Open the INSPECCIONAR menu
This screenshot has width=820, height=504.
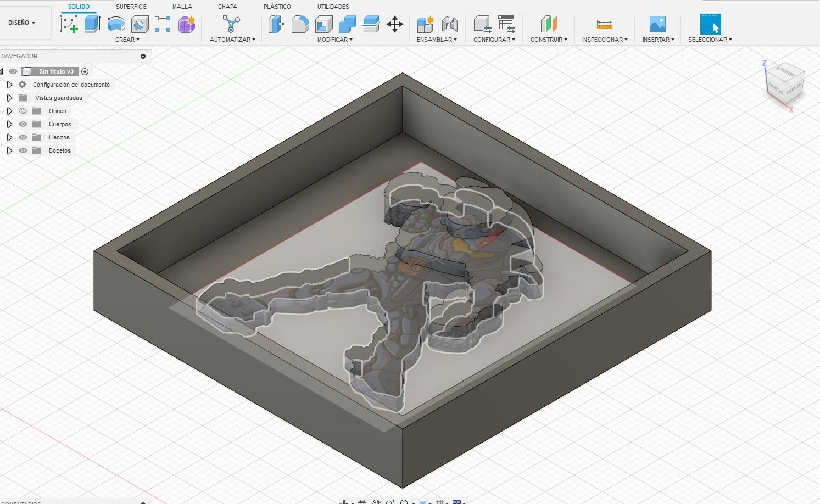604,39
